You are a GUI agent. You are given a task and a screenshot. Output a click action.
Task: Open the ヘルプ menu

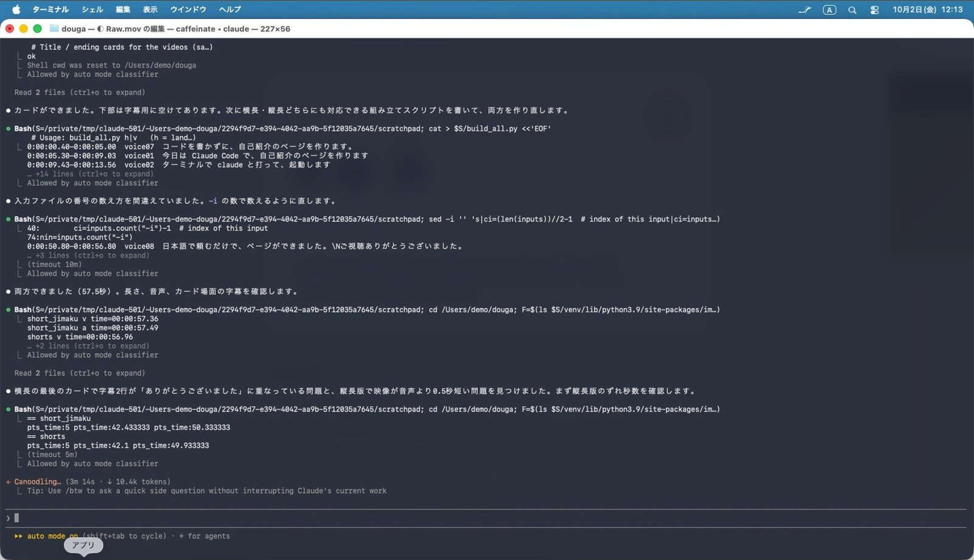[230, 9]
